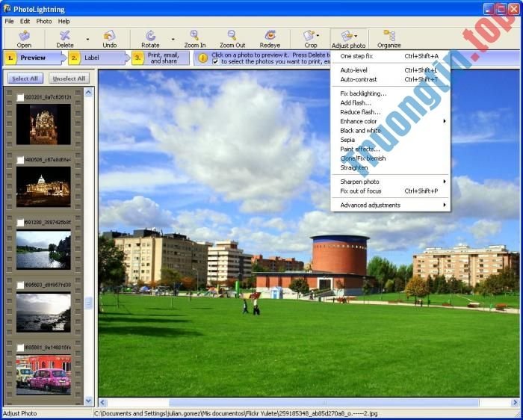Choose Auto-contrast menu entry
The height and width of the screenshot is (420, 523).
pyautogui.click(x=391, y=79)
